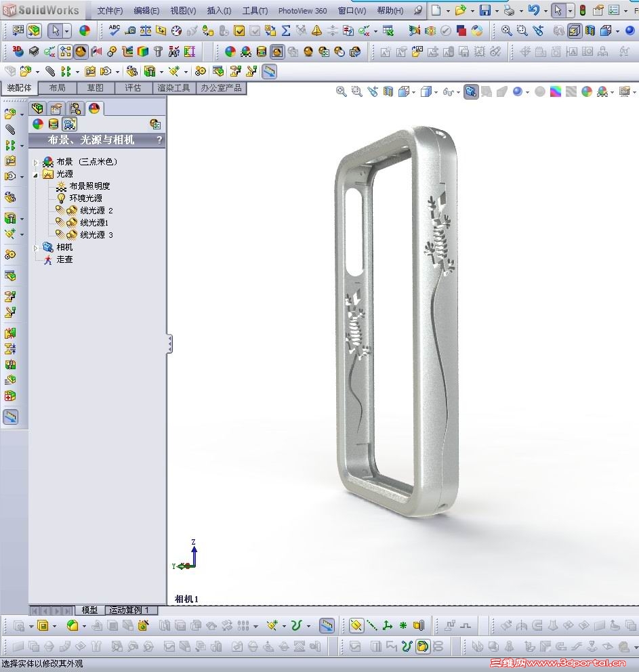Viewport: 639px width, 672px height.
Task: Open the 帮助(H) menu
Action: click(390, 11)
